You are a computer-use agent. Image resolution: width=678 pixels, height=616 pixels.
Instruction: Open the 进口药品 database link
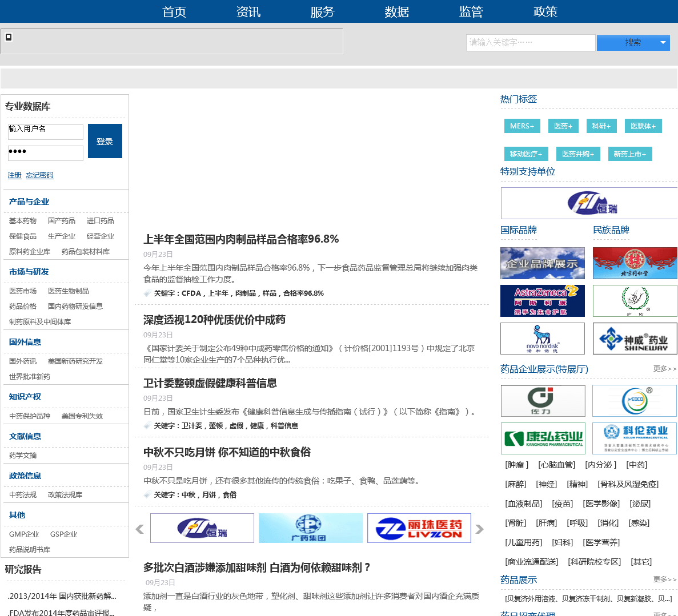point(101,221)
